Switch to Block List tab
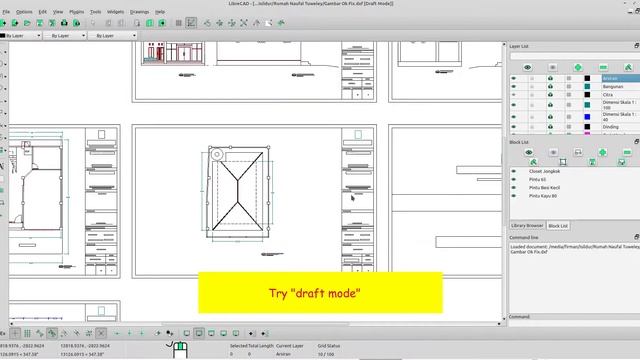The image size is (640, 360). [558, 226]
